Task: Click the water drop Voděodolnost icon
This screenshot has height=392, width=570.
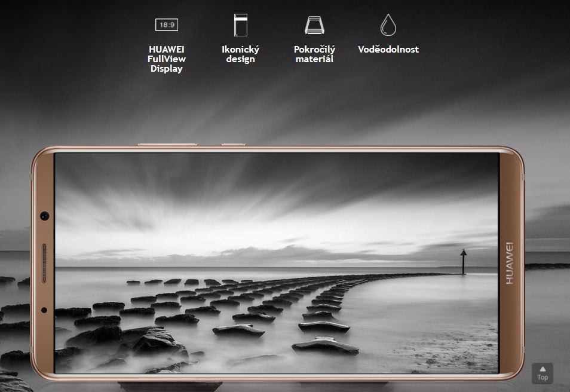Action: pyautogui.click(x=388, y=24)
